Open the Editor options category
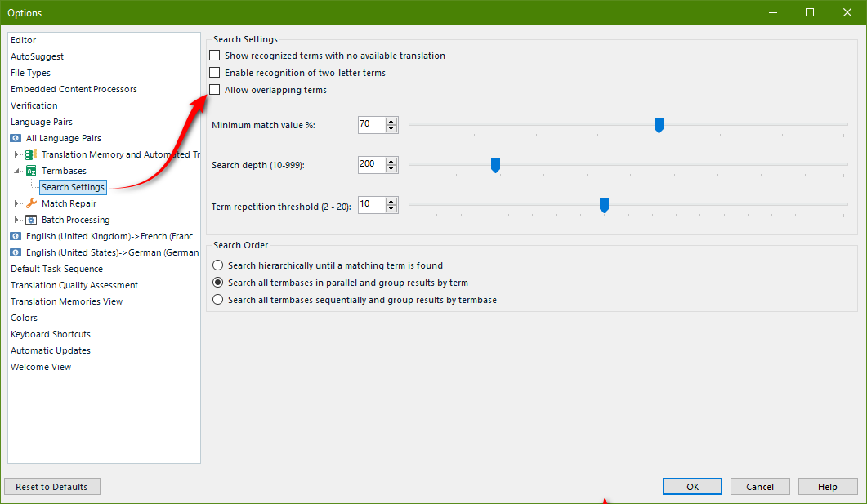The image size is (867, 504). click(23, 40)
